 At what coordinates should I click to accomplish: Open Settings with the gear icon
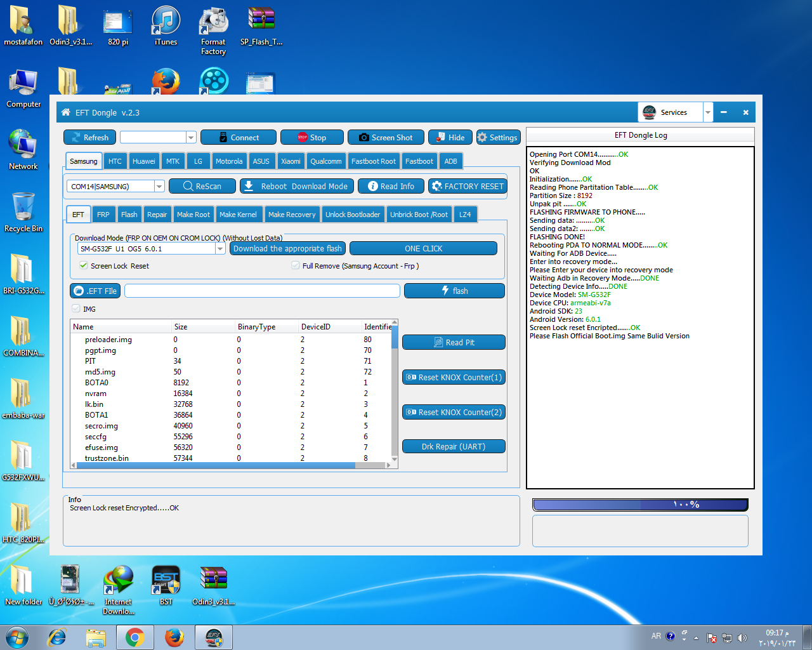(x=497, y=138)
